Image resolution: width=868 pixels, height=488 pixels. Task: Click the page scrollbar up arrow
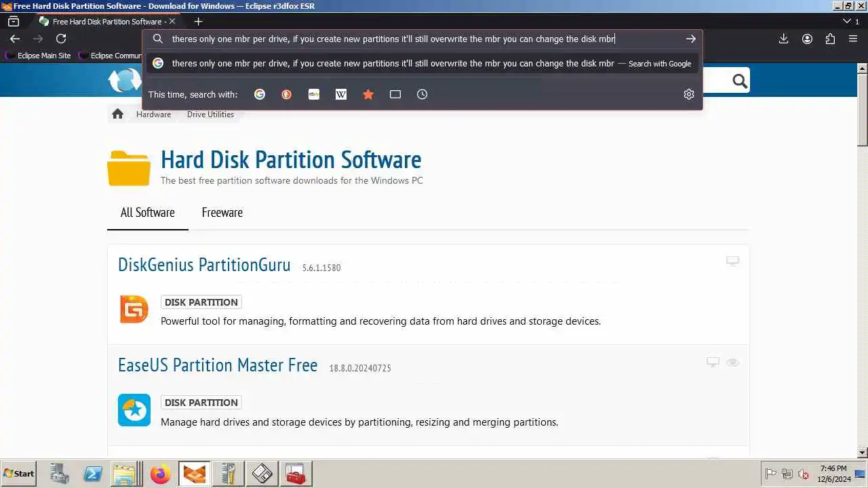(863, 69)
